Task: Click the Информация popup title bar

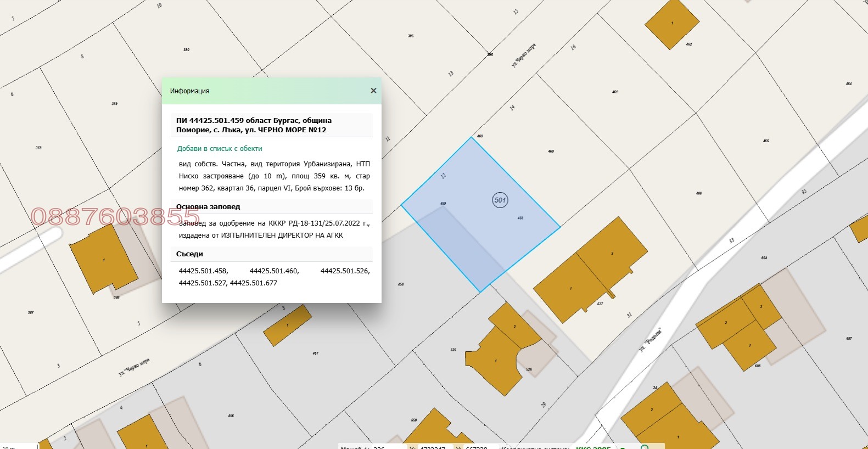Action: coord(264,91)
